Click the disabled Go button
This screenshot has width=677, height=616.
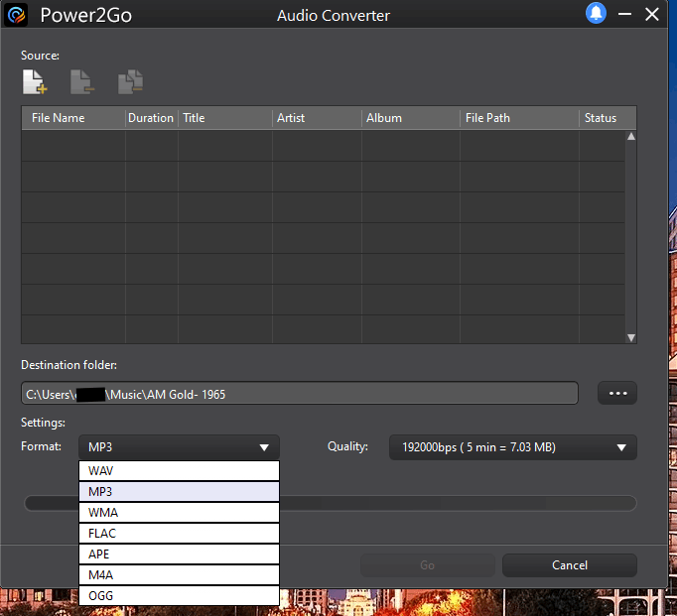pos(428,565)
